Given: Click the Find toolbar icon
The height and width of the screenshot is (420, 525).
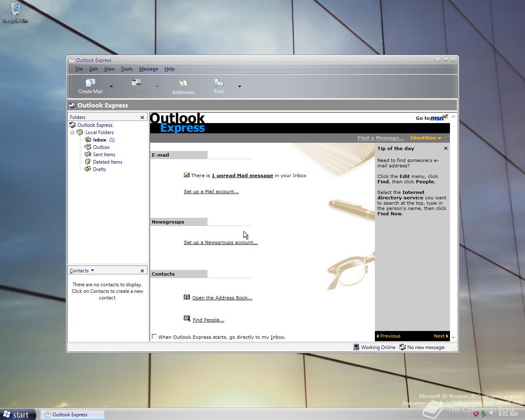Looking at the screenshot, I should click(x=219, y=83).
